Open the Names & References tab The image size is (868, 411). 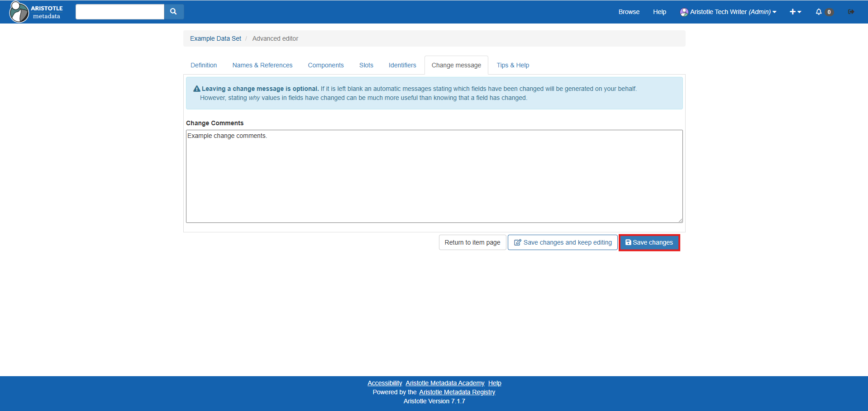262,65
